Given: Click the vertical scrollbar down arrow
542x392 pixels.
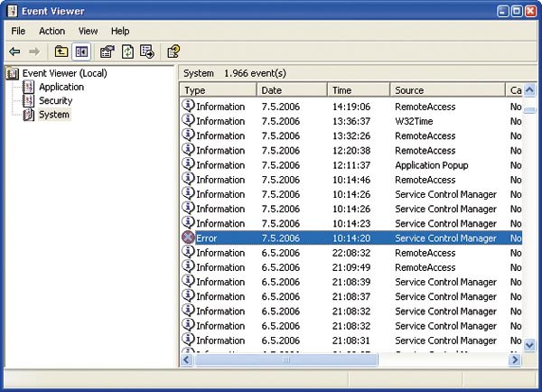Looking at the screenshot, I should (529, 345).
